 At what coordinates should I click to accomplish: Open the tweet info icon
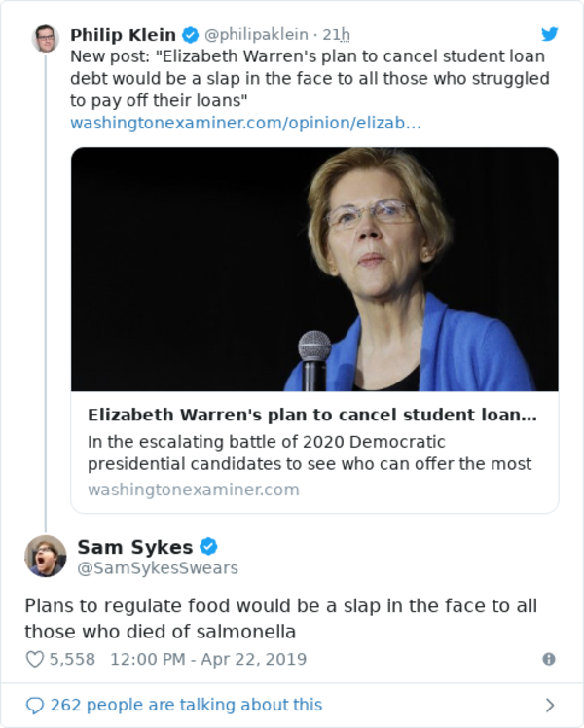coord(549,659)
